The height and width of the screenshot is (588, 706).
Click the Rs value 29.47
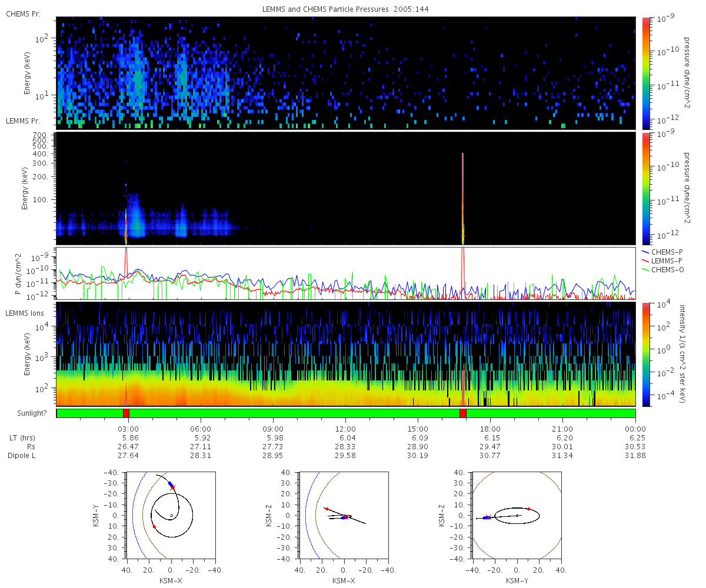[490, 447]
